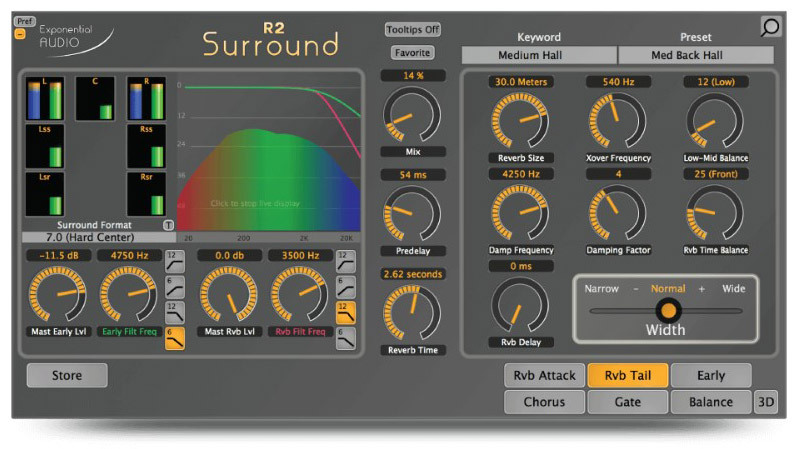Select the 6 dB high-pass slope for the early filter
The height and width of the screenshot is (449, 800).
pyautogui.click(x=174, y=288)
